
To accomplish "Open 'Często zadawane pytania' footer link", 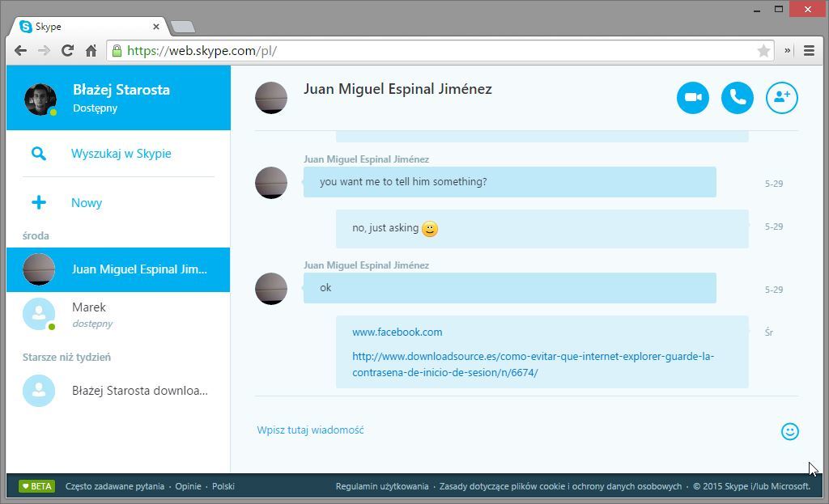I will pos(115,486).
